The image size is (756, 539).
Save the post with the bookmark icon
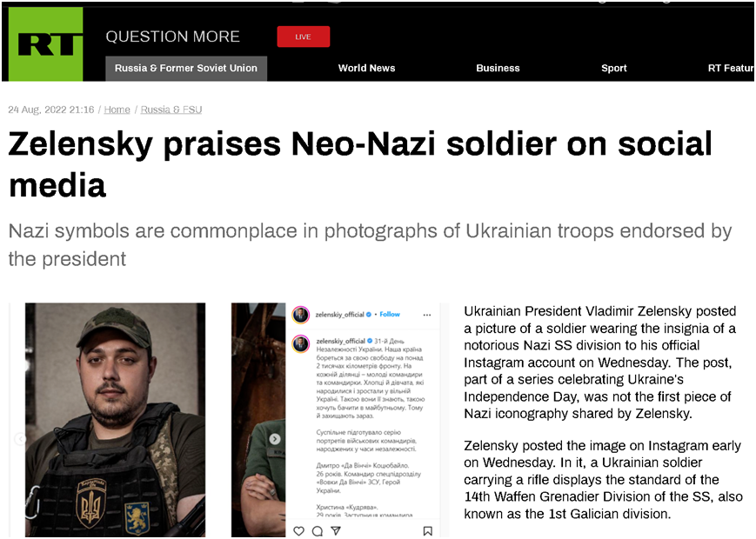(x=427, y=529)
